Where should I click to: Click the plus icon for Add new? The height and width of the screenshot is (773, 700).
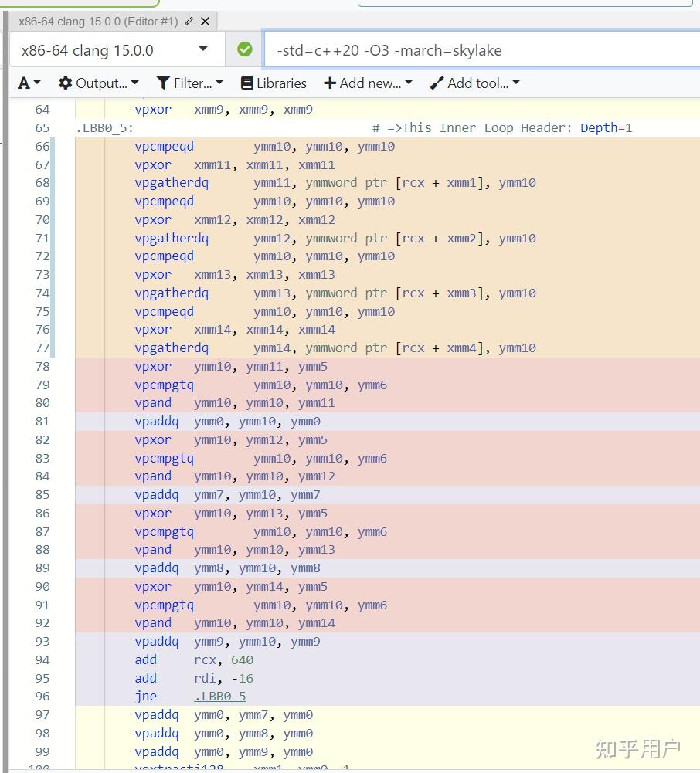[330, 83]
